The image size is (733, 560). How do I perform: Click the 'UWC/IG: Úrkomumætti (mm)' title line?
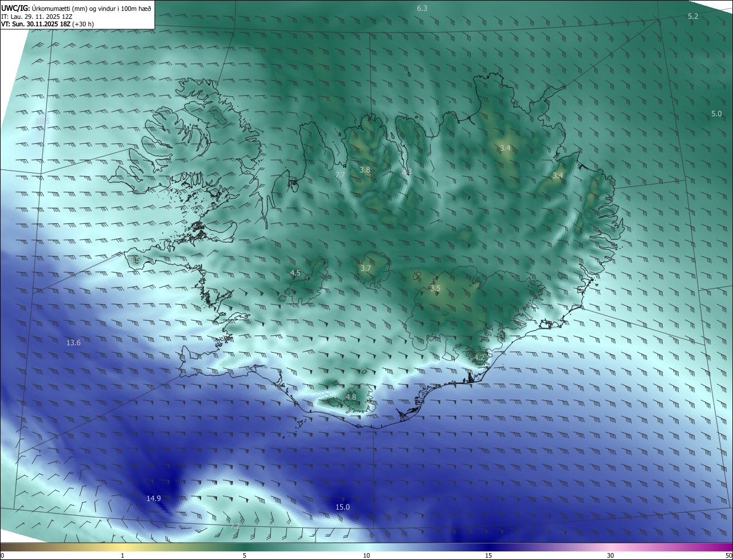pyautogui.click(x=76, y=8)
